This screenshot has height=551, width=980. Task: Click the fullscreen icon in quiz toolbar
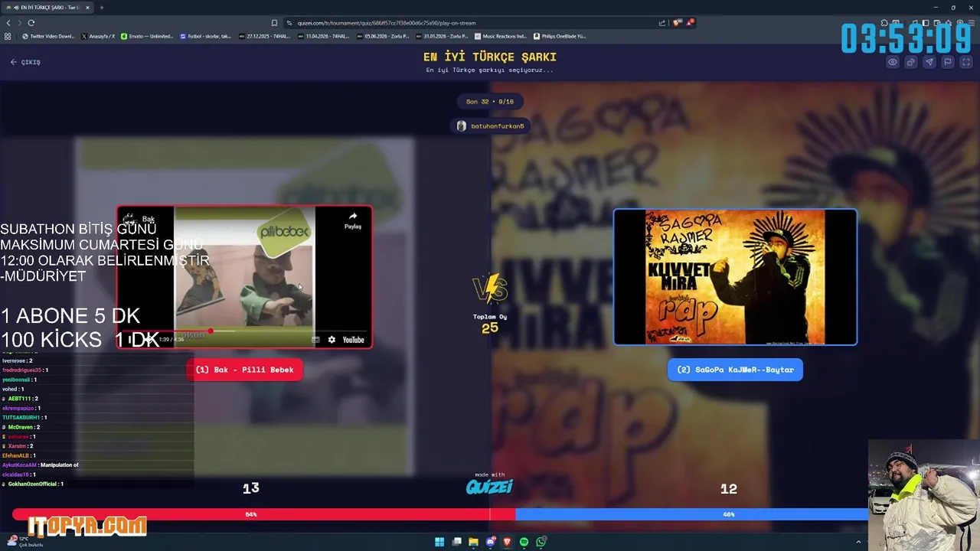[965, 62]
